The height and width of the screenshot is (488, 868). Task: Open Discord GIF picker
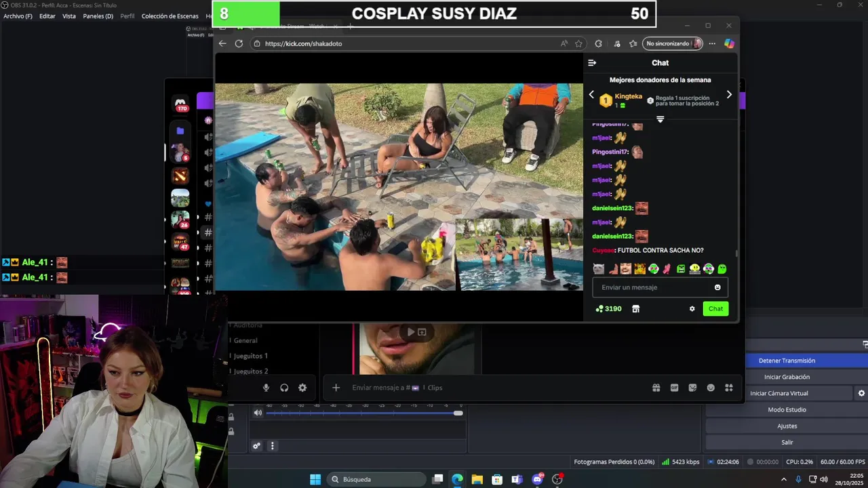click(674, 388)
